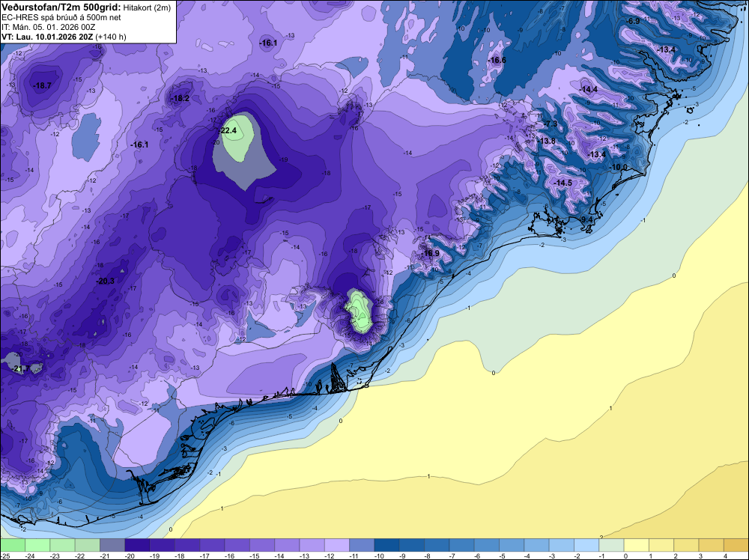The image size is (749, 560).
Task: Select the light blue legend swatch labeled -2
Action: [586, 545]
